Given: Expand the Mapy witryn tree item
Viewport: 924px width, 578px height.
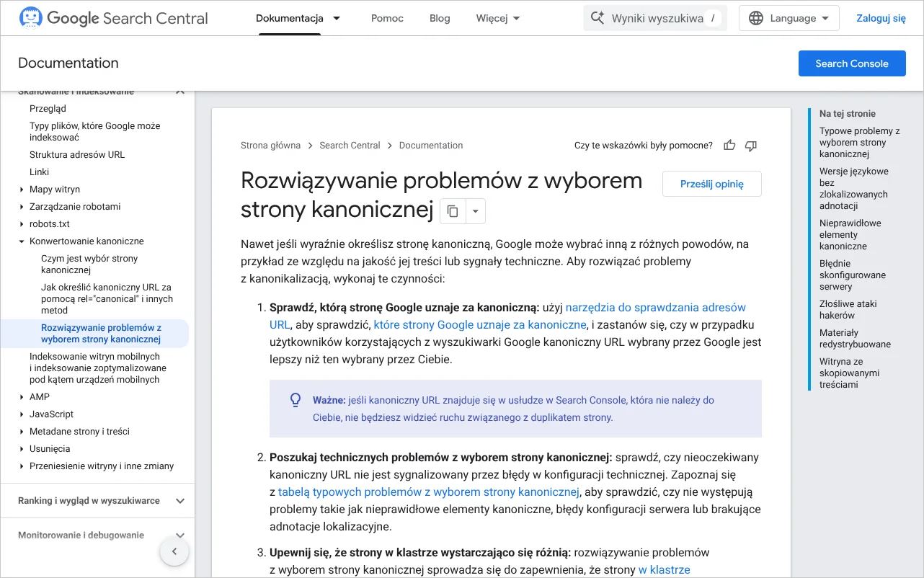Looking at the screenshot, I should 22,190.
